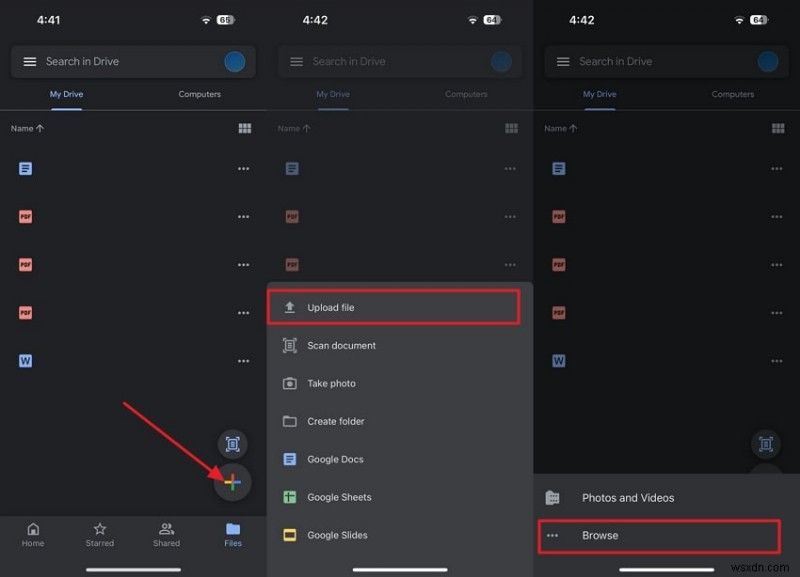Screen dimensions: 800x577
Task: Tap scan floating button in right screen
Action: (x=766, y=444)
